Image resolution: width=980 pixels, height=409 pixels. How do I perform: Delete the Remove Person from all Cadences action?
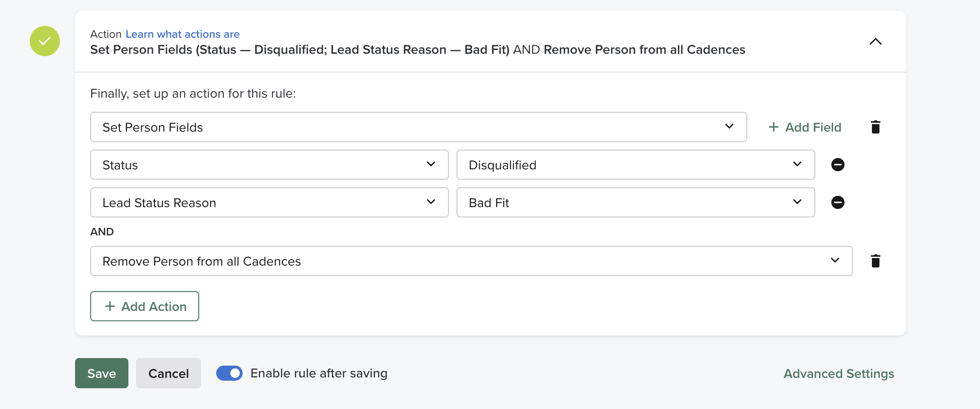[x=876, y=261]
